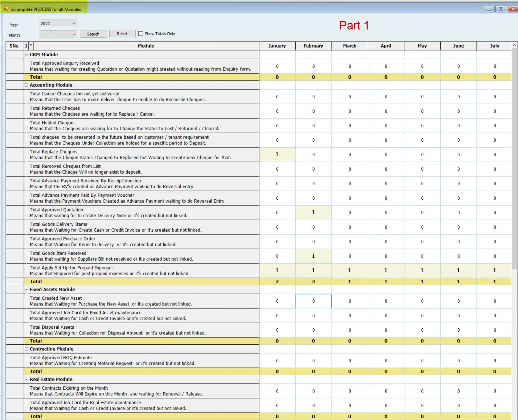Click the Reset button

coord(122,34)
